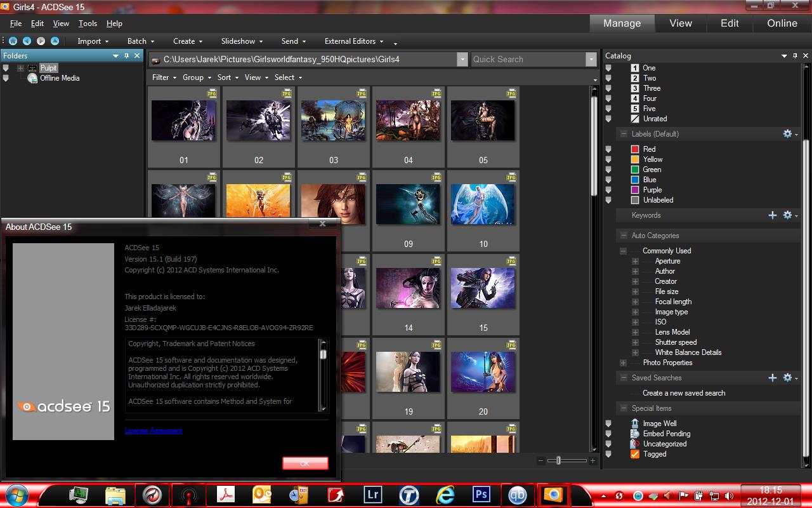Open the Import dropdown menu
This screenshot has width=812, height=508.
coord(93,41)
